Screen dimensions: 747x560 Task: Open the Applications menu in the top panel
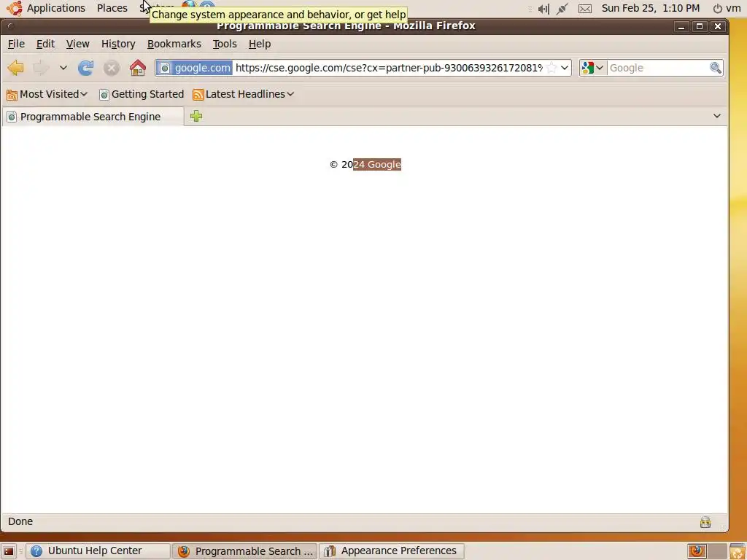point(55,8)
